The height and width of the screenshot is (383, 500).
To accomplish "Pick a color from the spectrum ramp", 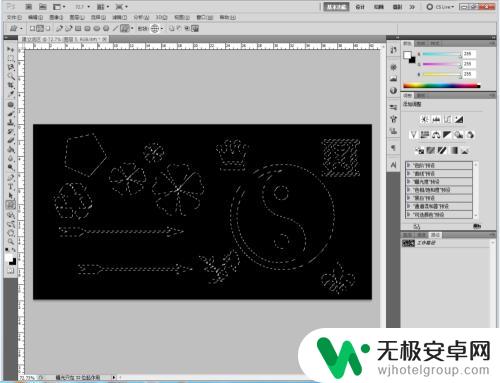I will (x=442, y=86).
